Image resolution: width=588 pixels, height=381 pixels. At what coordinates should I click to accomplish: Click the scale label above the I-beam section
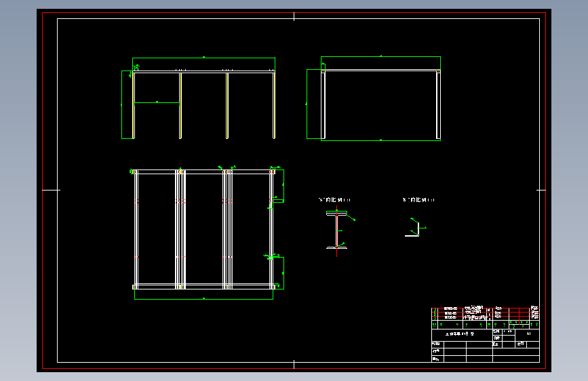pos(334,200)
